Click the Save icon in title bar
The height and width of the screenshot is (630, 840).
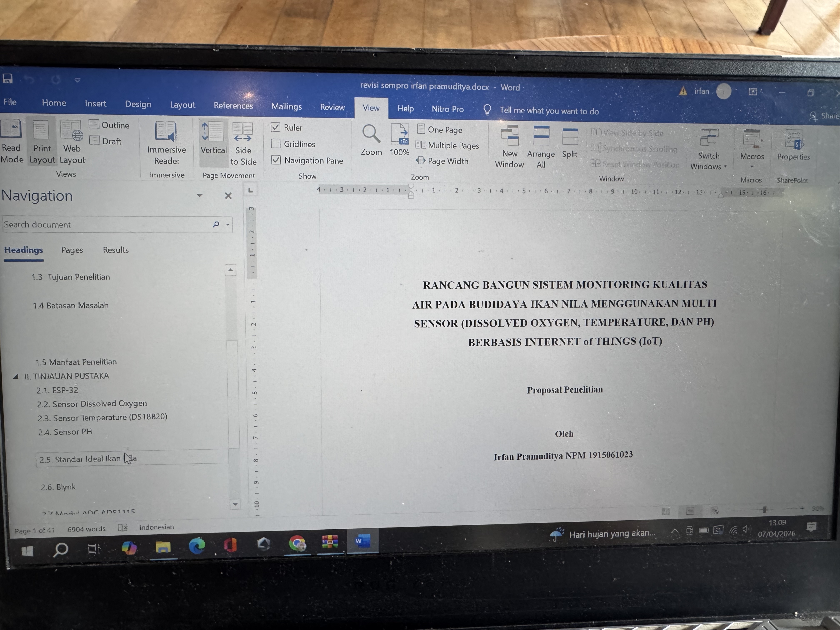7,79
